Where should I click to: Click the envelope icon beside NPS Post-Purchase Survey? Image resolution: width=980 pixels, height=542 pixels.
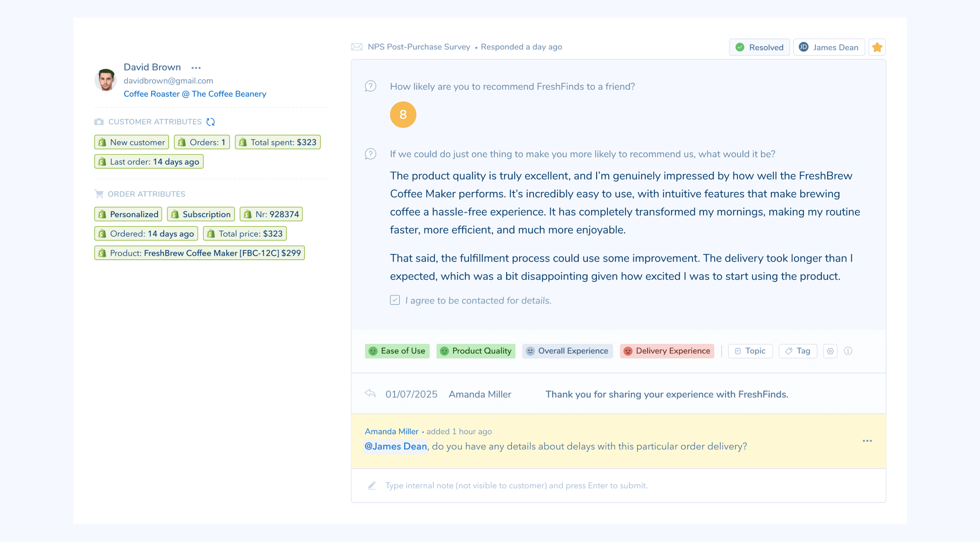pyautogui.click(x=356, y=46)
